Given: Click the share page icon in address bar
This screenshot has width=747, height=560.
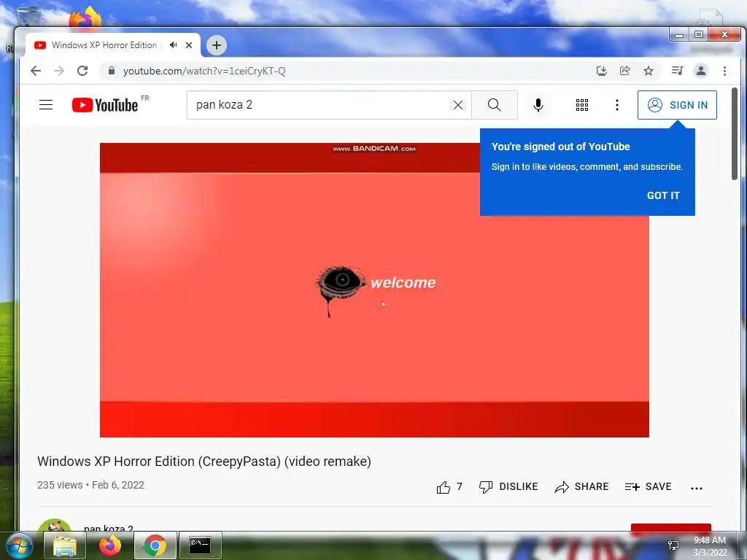Looking at the screenshot, I should pos(625,71).
